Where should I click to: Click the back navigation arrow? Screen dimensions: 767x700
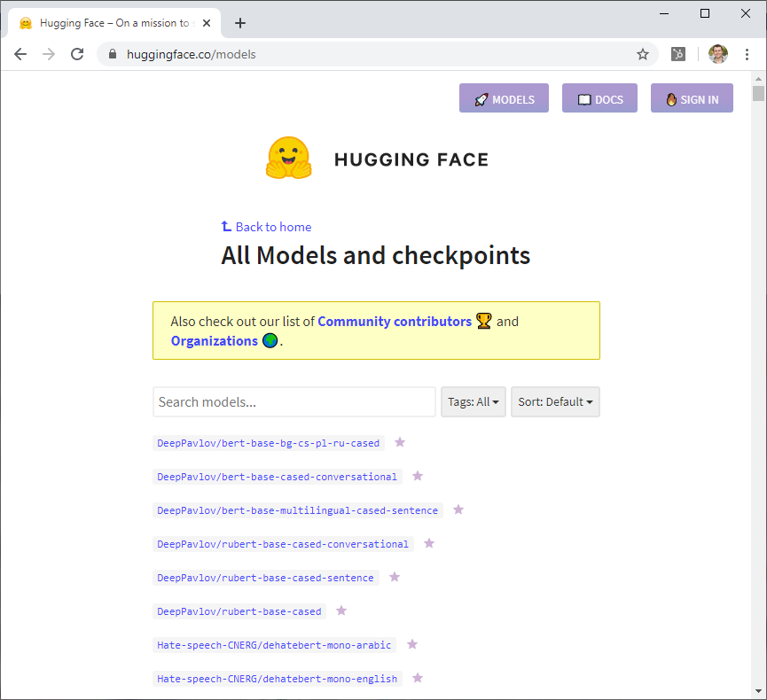click(20, 54)
